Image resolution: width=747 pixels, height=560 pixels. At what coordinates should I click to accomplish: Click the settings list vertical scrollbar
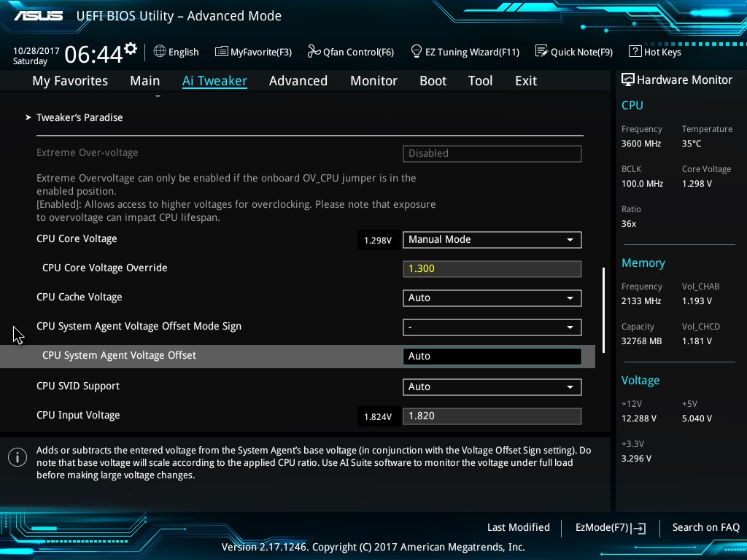[x=603, y=310]
